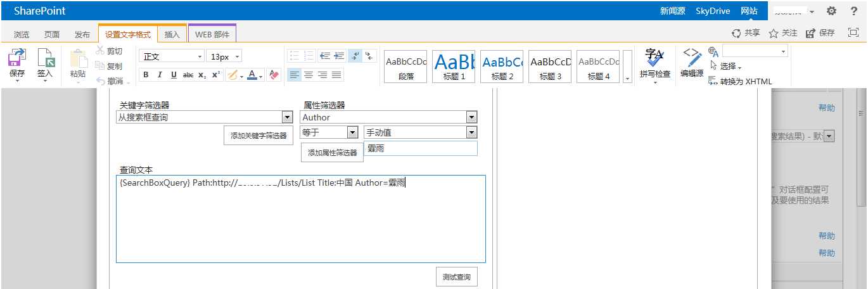
Task: Click the 共享 (Share) button
Action: tap(746, 33)
